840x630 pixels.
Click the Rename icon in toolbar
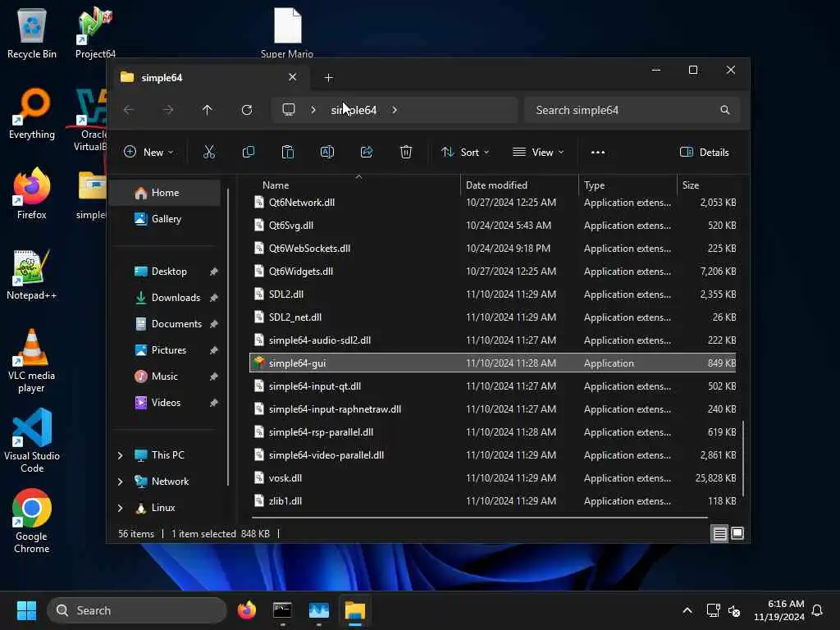tap(326, 152)
